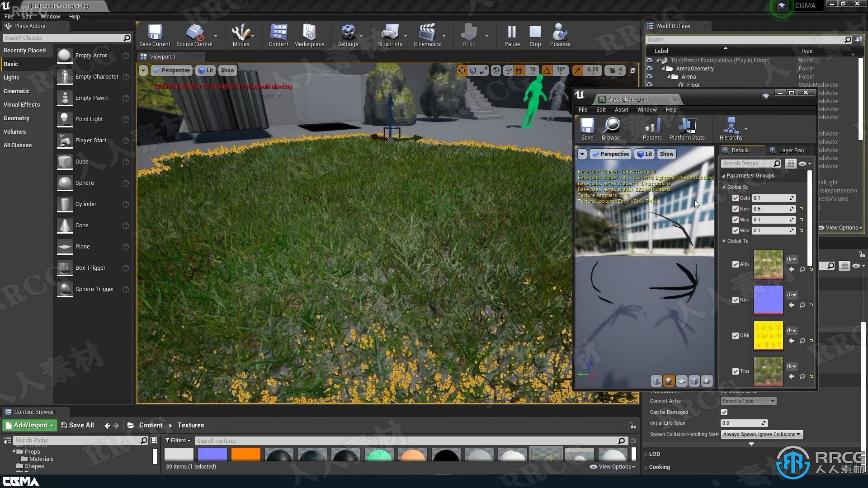This screenshot has height=488, width=868.
Task: Open the Blueprints toolbar button
Action: (x=390, y=35)
